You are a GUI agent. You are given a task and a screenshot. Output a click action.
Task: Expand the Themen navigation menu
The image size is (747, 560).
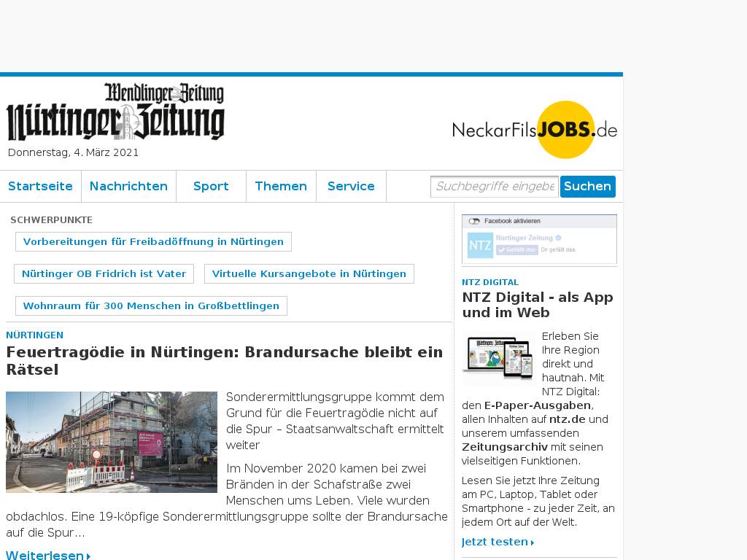(x=281, y=186)
